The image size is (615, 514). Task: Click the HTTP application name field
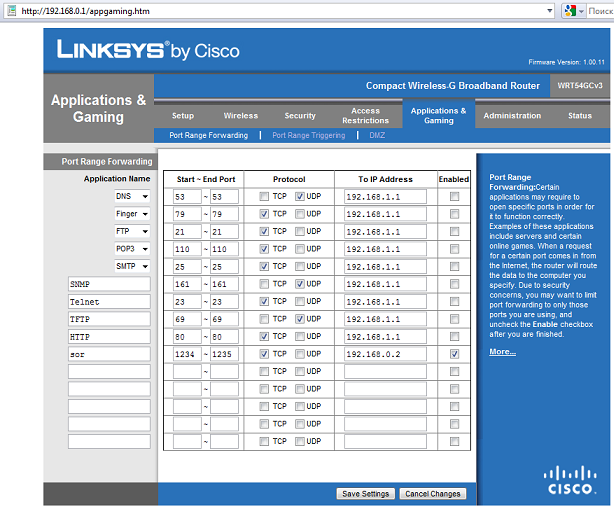tap(109, 337)
